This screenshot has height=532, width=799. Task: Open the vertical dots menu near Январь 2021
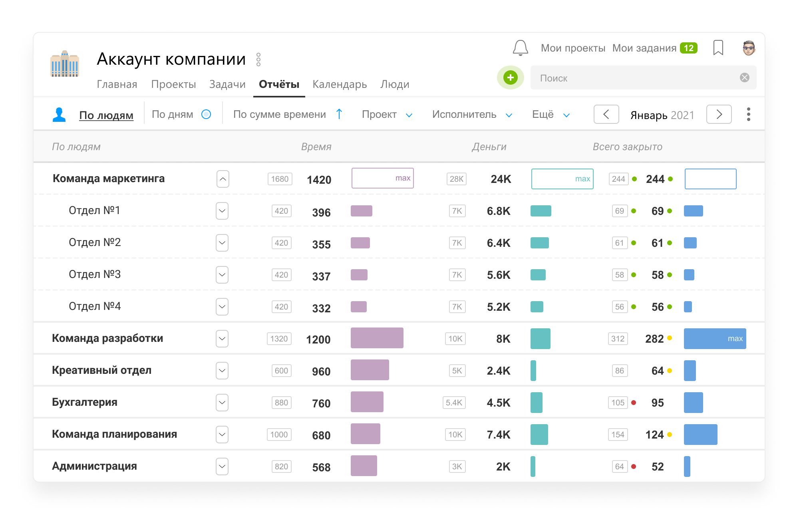[x=748, y=114]
